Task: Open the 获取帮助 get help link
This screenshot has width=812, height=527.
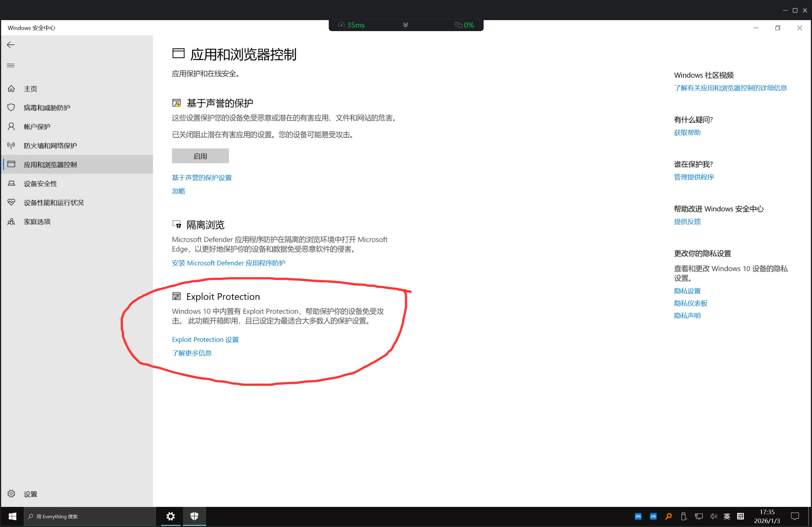Action: (x=687, y=132)
